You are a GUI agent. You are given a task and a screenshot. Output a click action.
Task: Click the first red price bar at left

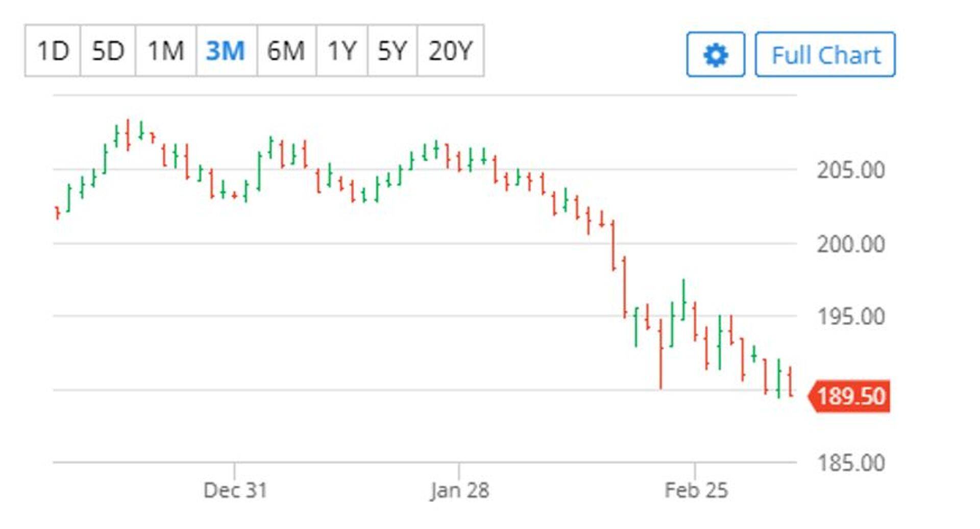[x=58, y=212]
